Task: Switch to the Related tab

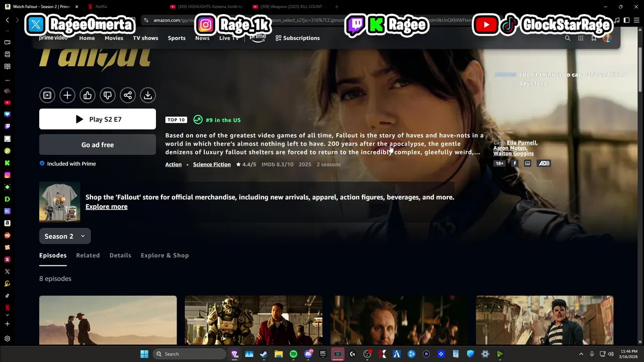Action: (88, 255)
